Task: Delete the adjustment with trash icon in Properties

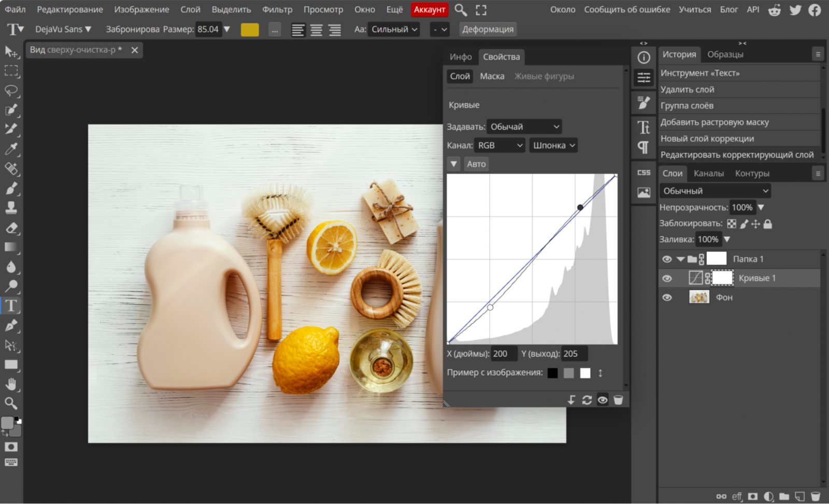Action: point(618,400)
